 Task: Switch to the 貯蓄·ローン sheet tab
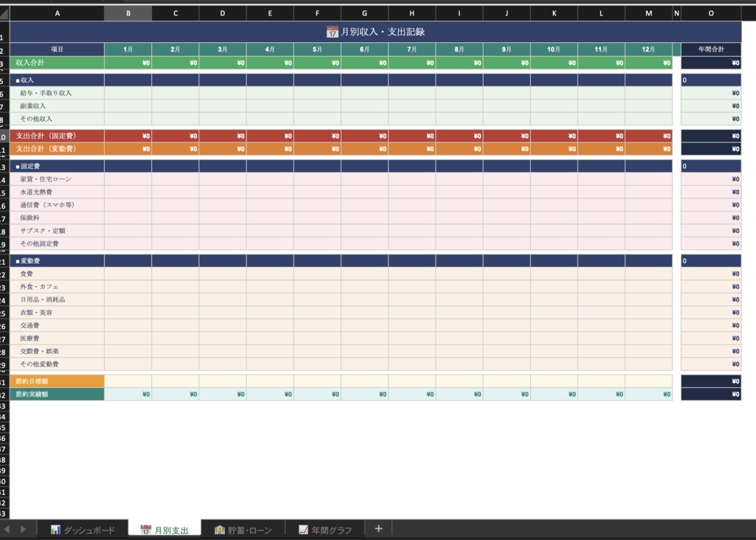coord(243,530)
